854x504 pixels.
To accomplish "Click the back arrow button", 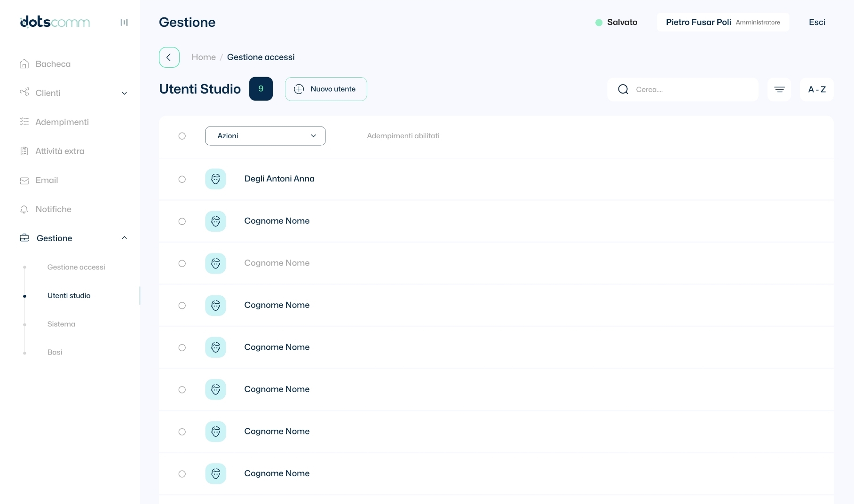I will (169, 57).
